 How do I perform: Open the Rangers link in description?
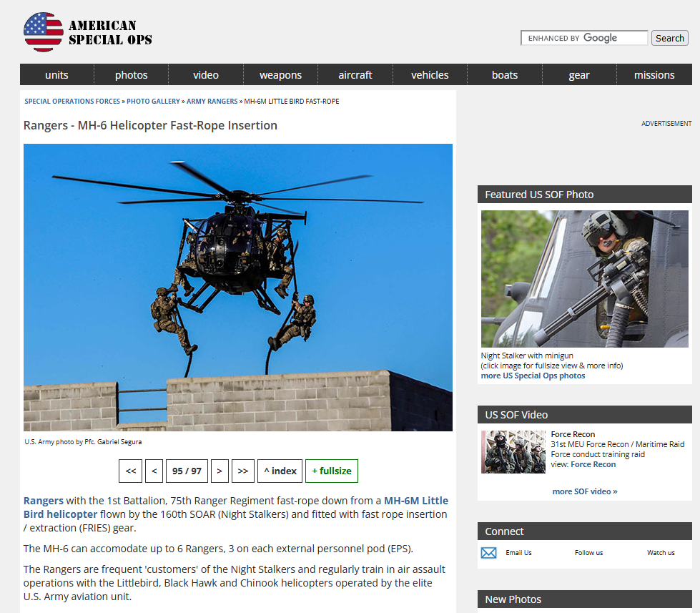click(44, 501)
